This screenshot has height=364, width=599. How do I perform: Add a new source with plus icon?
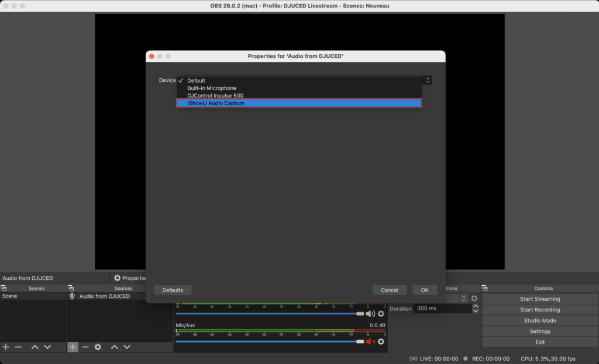pyautogui.click(x=73, y=347)
